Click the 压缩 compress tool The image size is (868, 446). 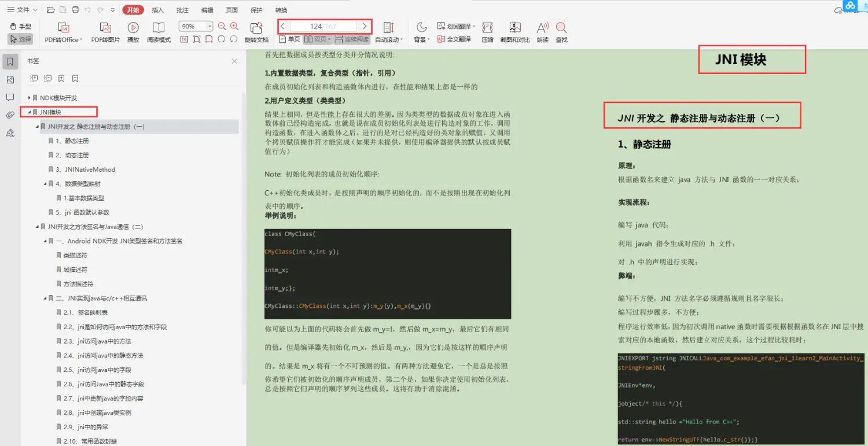(487, 33)
